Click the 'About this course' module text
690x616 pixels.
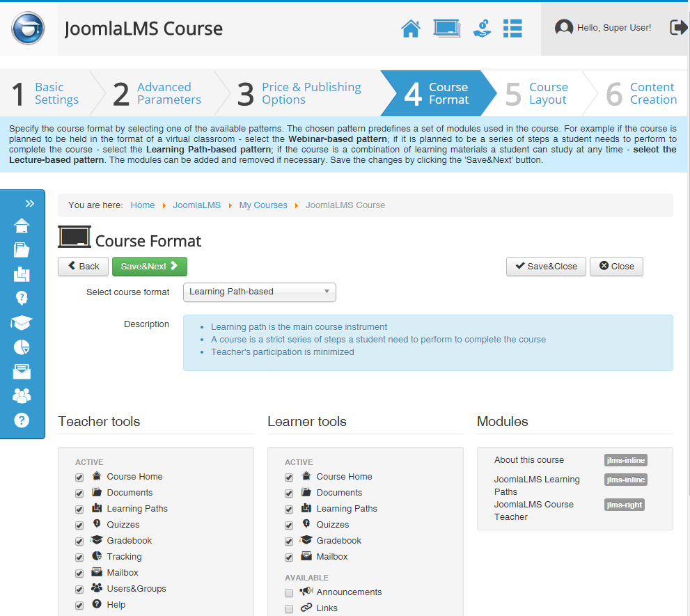[529, 460]
